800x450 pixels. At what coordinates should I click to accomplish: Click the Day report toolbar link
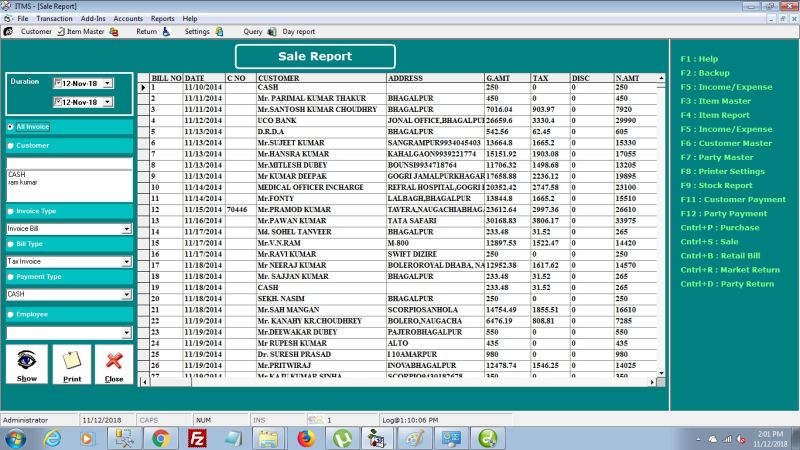click(x=298, y=32)
